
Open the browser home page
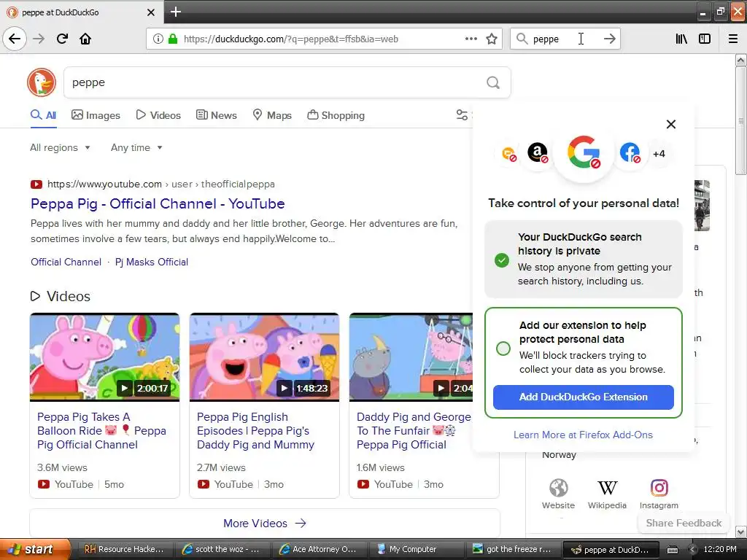point(85,39)
